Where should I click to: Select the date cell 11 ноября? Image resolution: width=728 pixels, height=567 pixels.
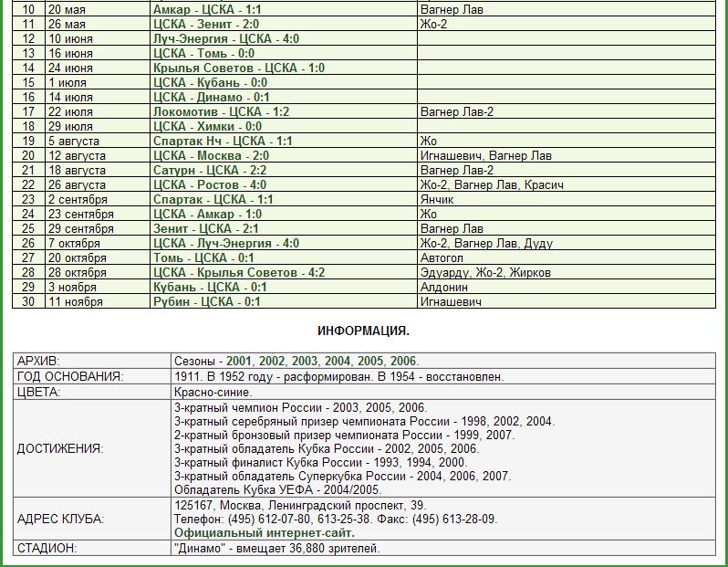click(x=98, y=302)
